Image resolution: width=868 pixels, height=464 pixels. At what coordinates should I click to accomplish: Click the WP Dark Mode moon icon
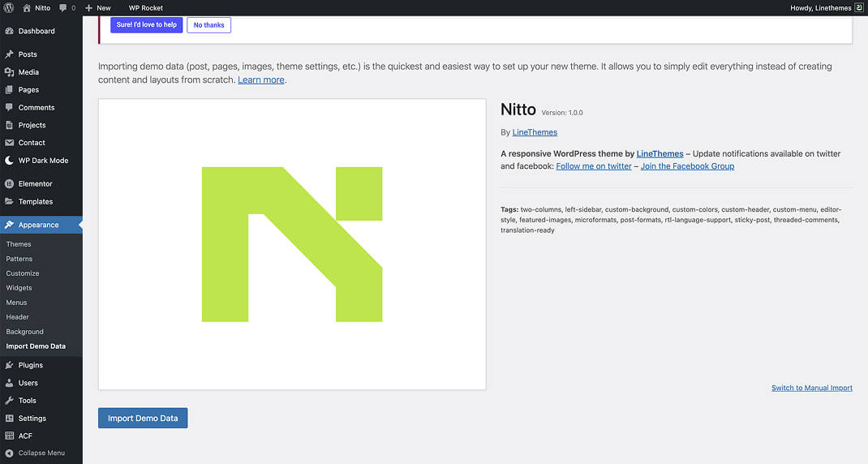tap(9, 161)
